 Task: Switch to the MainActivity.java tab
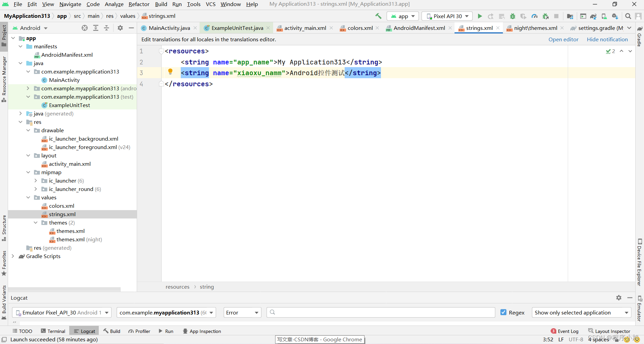point(169,28)
